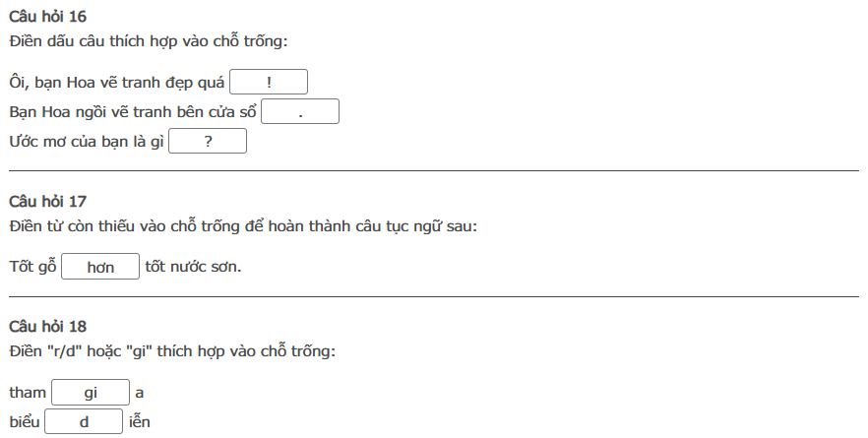Click the words "Tốt gỗ"
868x438 pixels.
pyautogui.click(x=32, y=268)
